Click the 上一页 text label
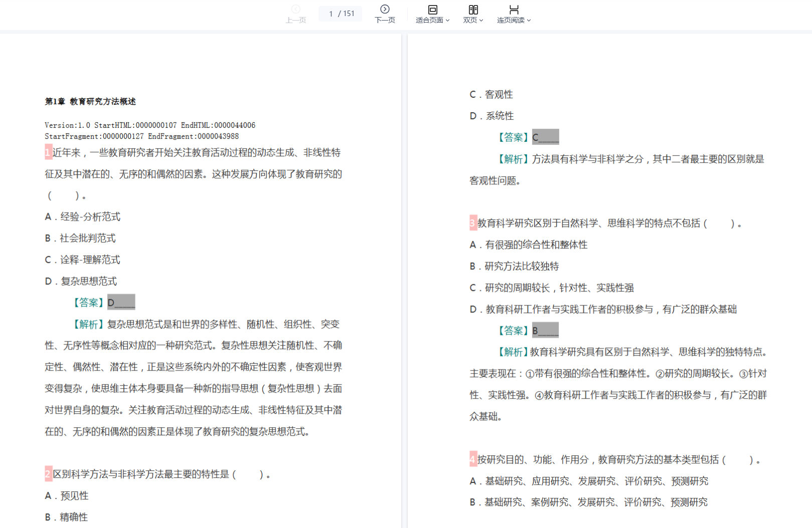The image size is (812, 528). [x=295, y=20]
